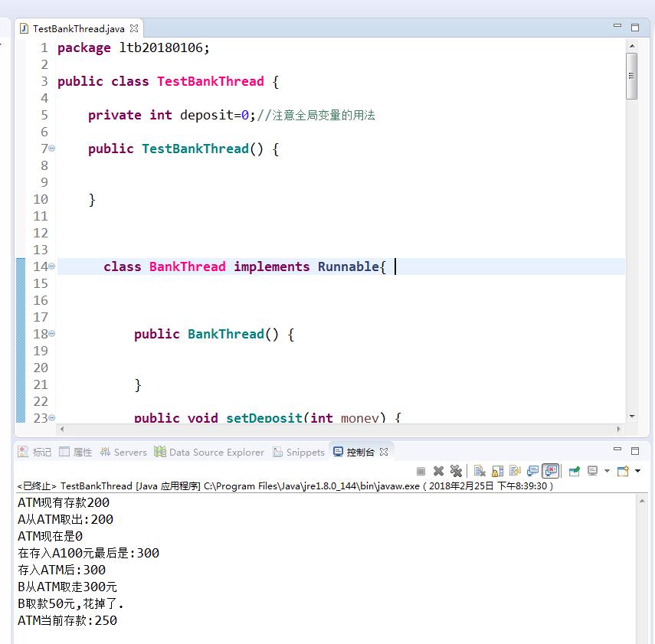Open the Data Source Explorer tab
This screenshot has height=644, width=655.
[209, 452]
